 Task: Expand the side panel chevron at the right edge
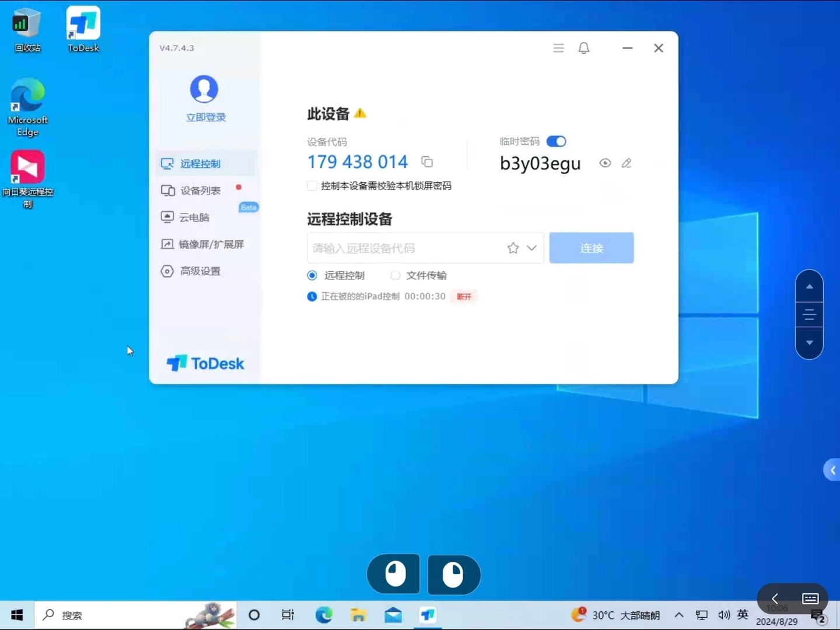tap(832, 470)
